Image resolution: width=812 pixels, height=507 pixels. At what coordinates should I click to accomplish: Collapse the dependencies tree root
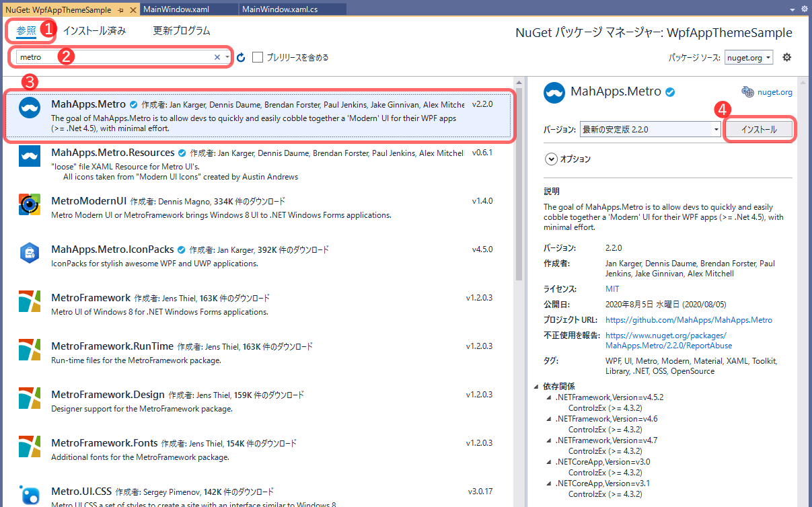click(x=536, y=387)
